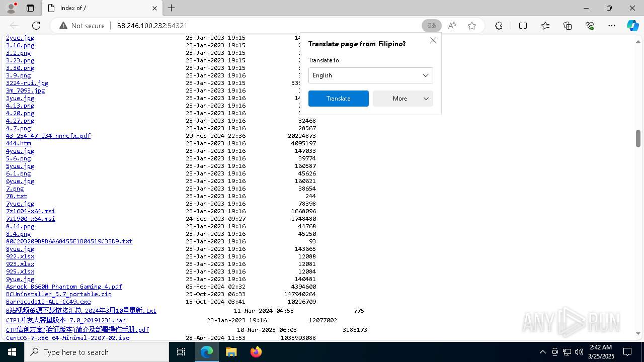Close the 'Index of /' tab
644x362 pixels.
pos(154,8)
